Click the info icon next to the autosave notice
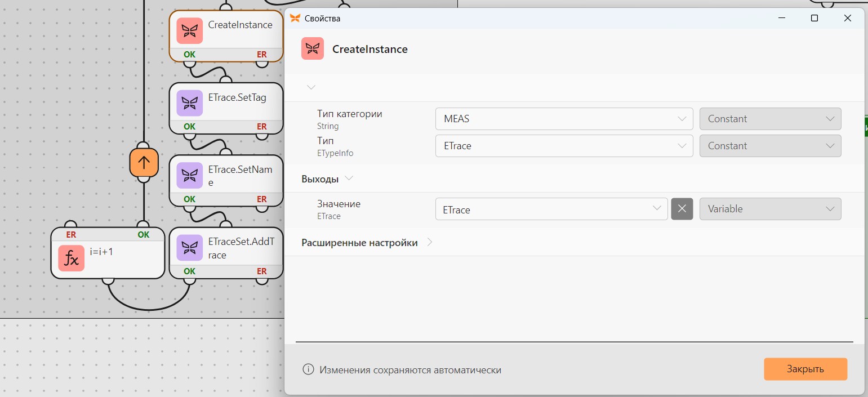The width and height of the screenshot is (868, 397). tap(308, 369)
